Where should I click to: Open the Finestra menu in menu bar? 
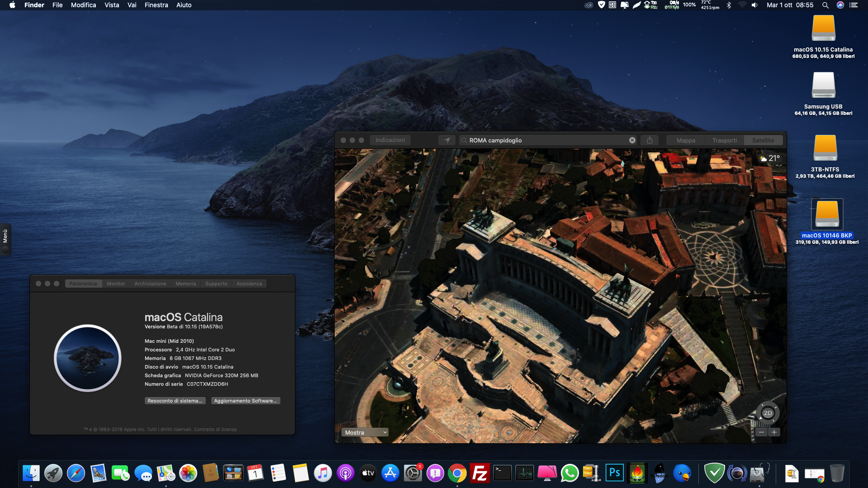156,5
